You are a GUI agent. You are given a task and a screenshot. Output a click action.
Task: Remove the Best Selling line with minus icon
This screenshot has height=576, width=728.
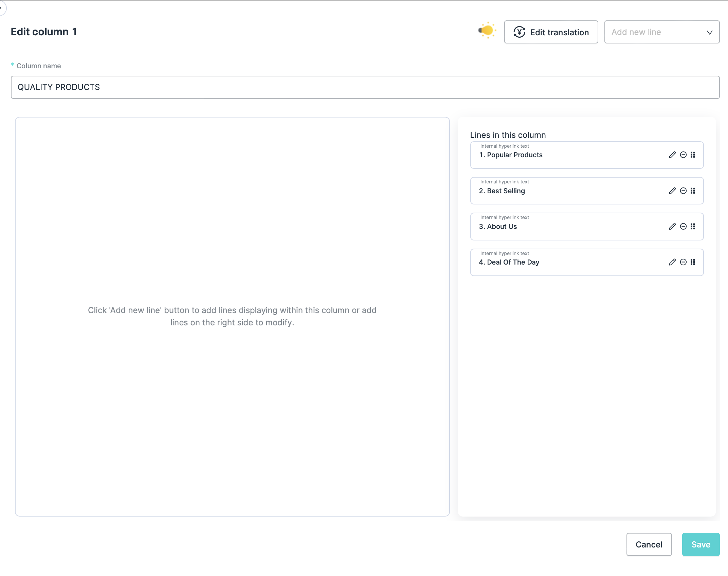point(683,191)
